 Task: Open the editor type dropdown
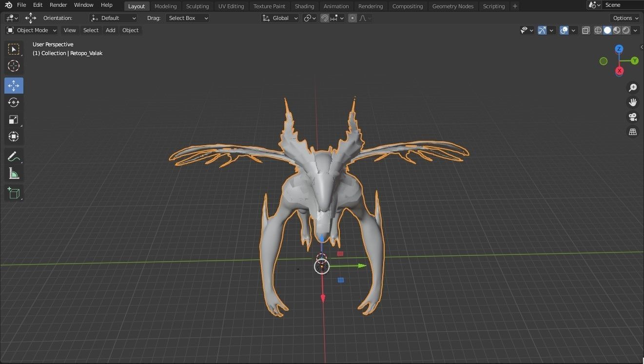click(x=12, y=18)
